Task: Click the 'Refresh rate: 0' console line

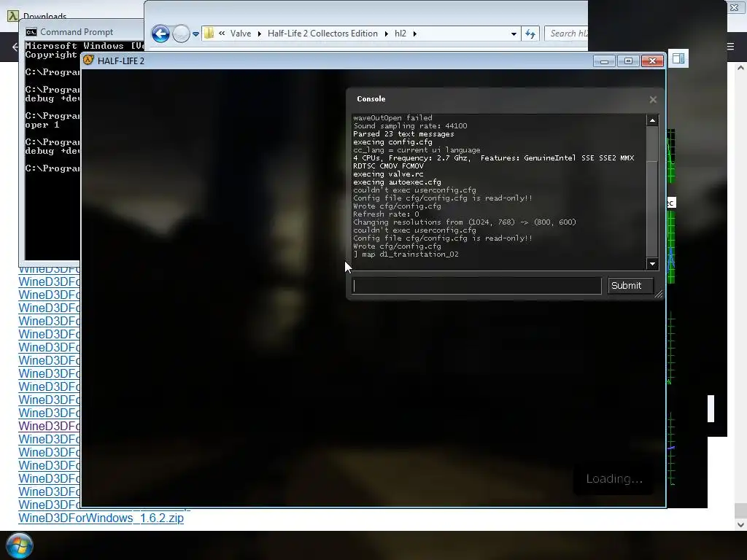Action: (387, 214)
